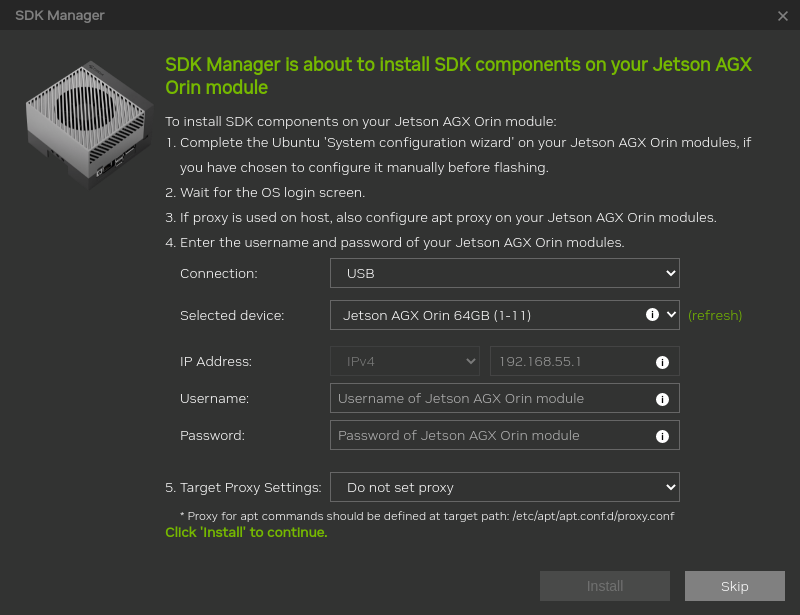Open the IPv4 protocol dropdown
The image size is (800, 615).
pos(405,361)
